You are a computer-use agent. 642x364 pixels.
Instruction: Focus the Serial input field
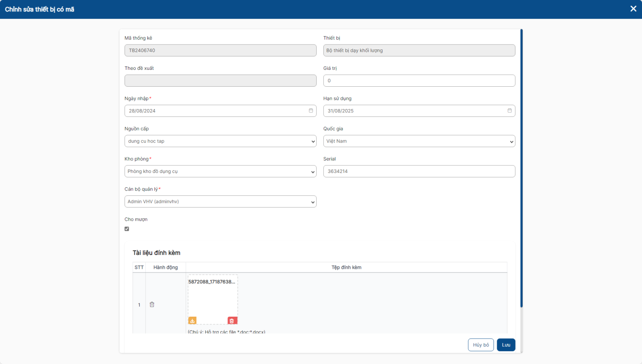coord(419,171)
